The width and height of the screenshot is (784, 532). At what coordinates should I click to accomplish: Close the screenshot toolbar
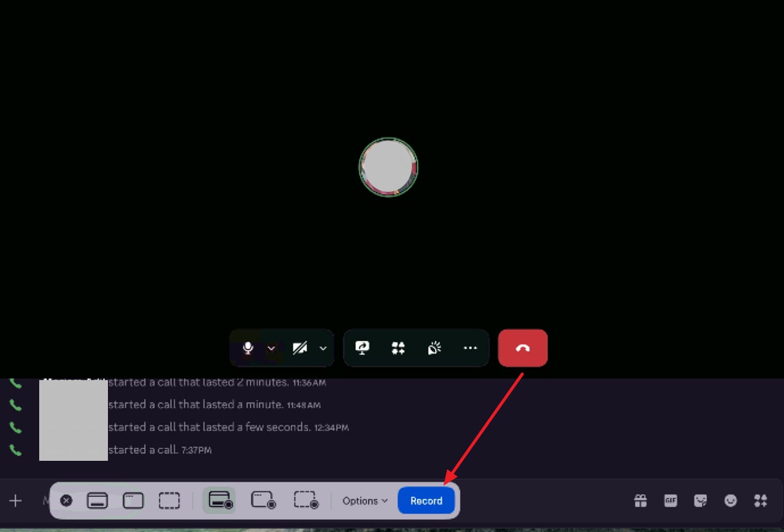pyautogui.click(x=66, y=501)
